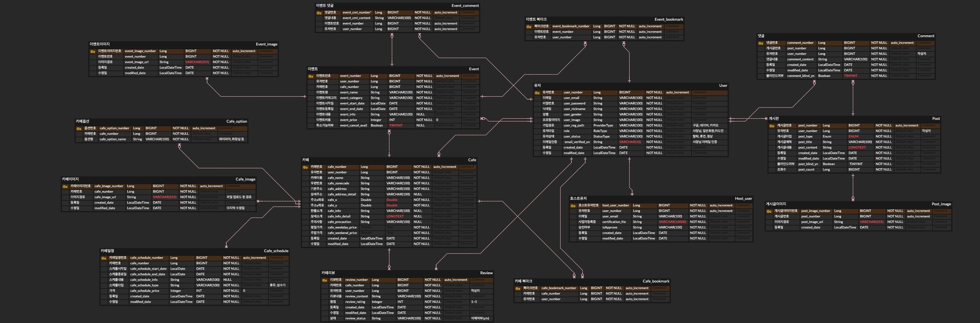Click review_rating column in Review table
The image size is (980, 323).
click(355, 302)
